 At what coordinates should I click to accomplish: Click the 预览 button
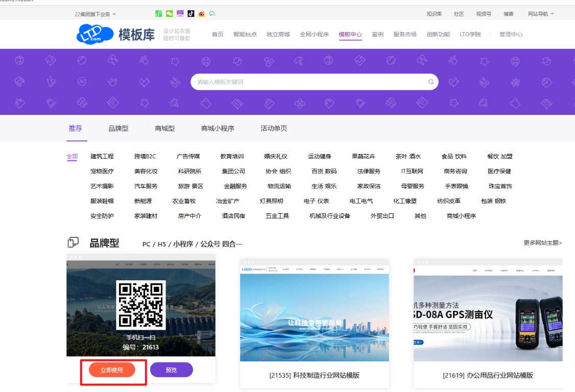click(x=171, y=370)
